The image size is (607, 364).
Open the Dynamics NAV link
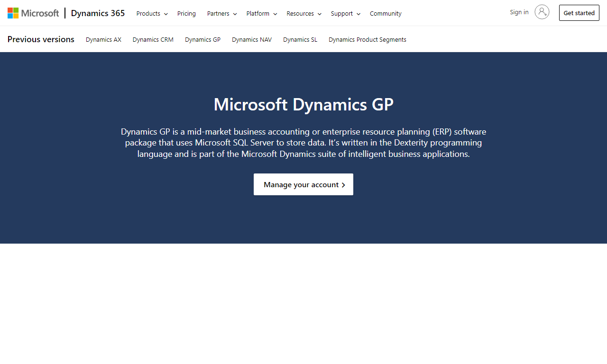tap(252, 39)
